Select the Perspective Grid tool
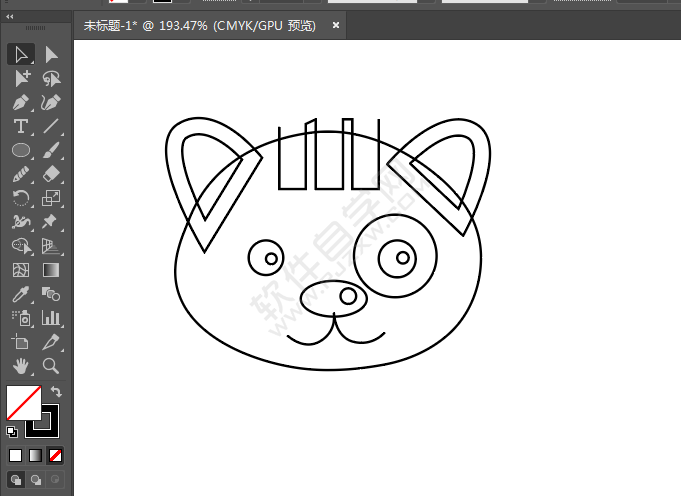 point(51,246)
